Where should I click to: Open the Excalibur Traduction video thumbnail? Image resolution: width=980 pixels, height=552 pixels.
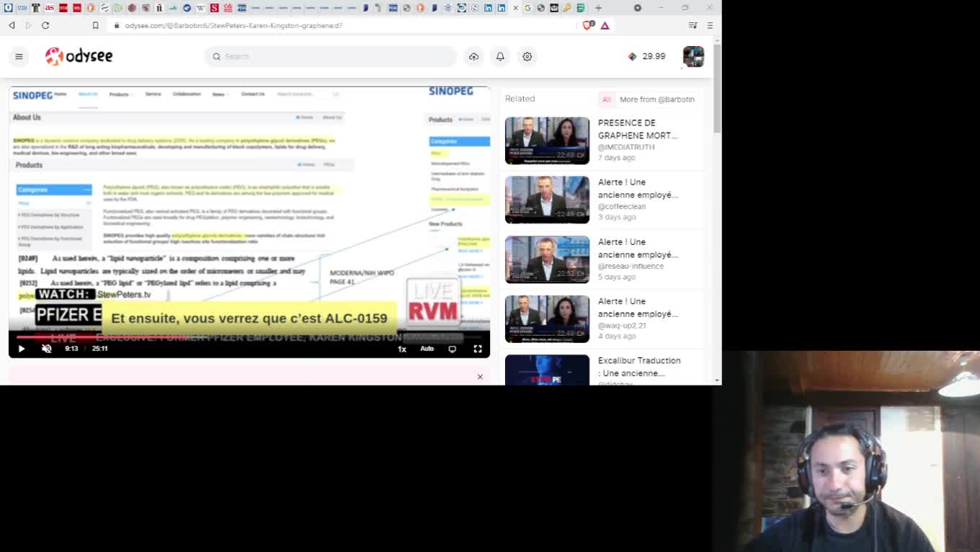(547, 370)
